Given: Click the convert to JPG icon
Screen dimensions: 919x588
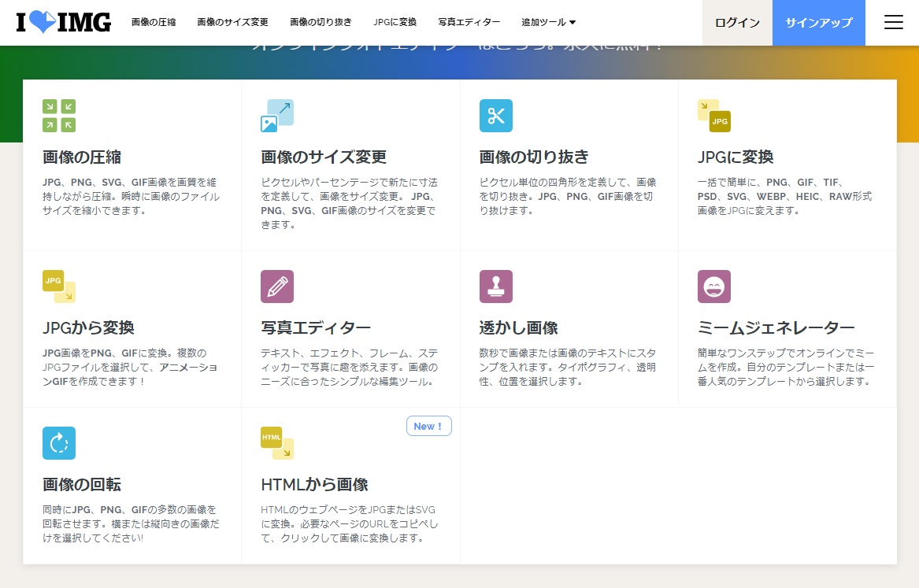Looking at the screenshot, I should (x=714, y=116).
